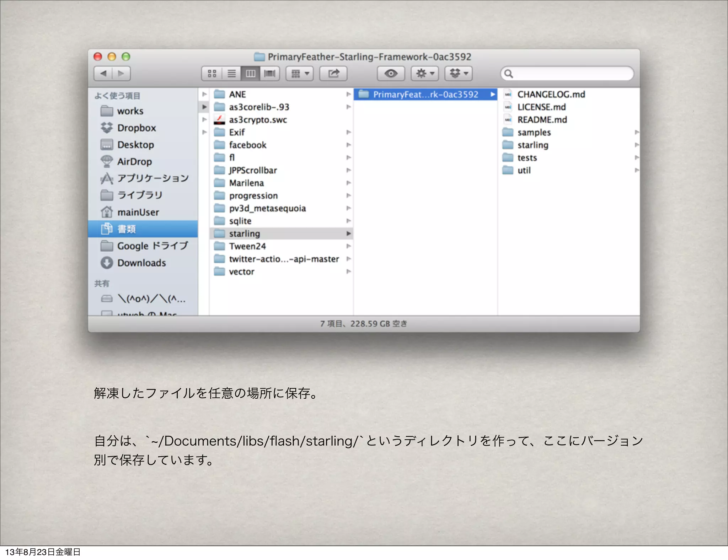Image resolution: width=728 pixels, height=560 pixels.
Task: Click the expand arrow of PrimaryFeat...rk-0ac3592
Action: click(x=493, y=95)
